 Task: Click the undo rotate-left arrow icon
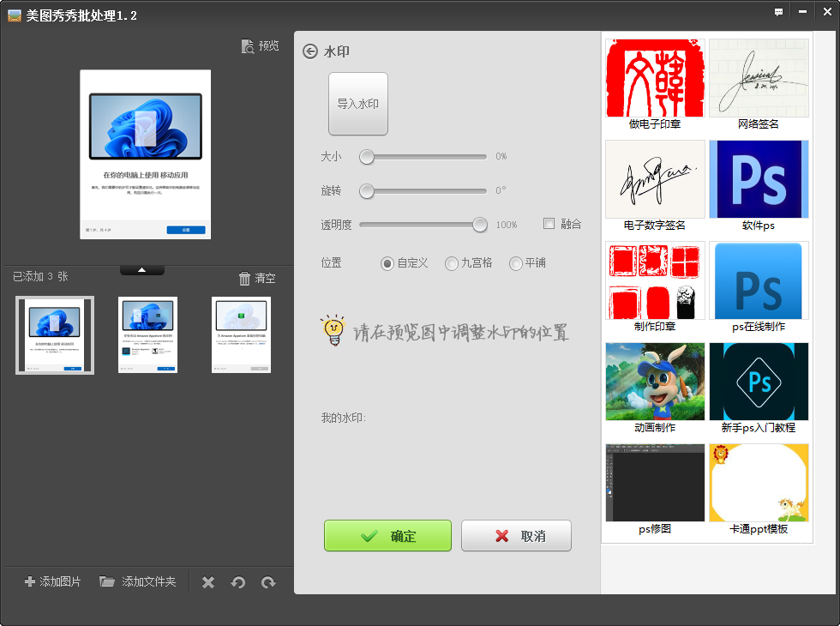point(237,581)
